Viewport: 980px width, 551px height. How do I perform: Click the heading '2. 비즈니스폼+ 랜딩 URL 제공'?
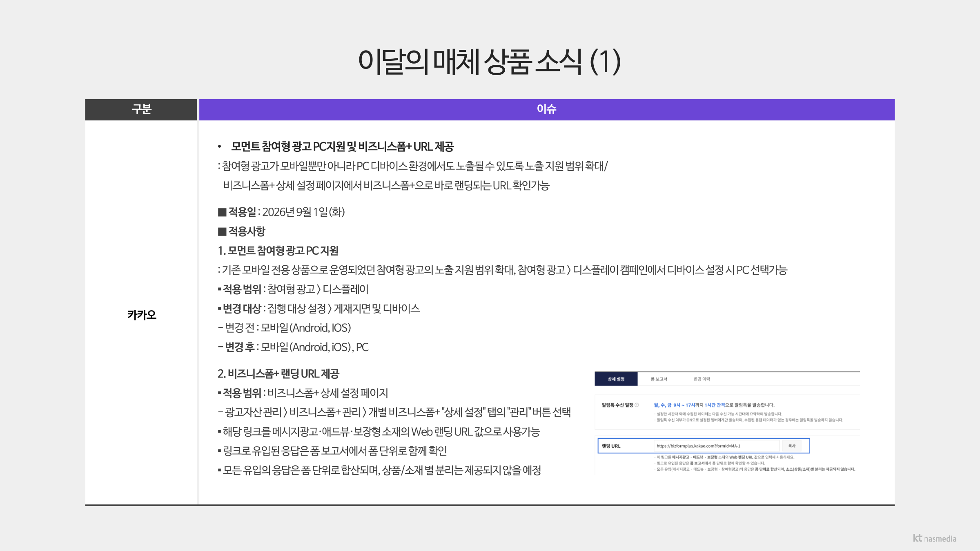coord(278,373)
